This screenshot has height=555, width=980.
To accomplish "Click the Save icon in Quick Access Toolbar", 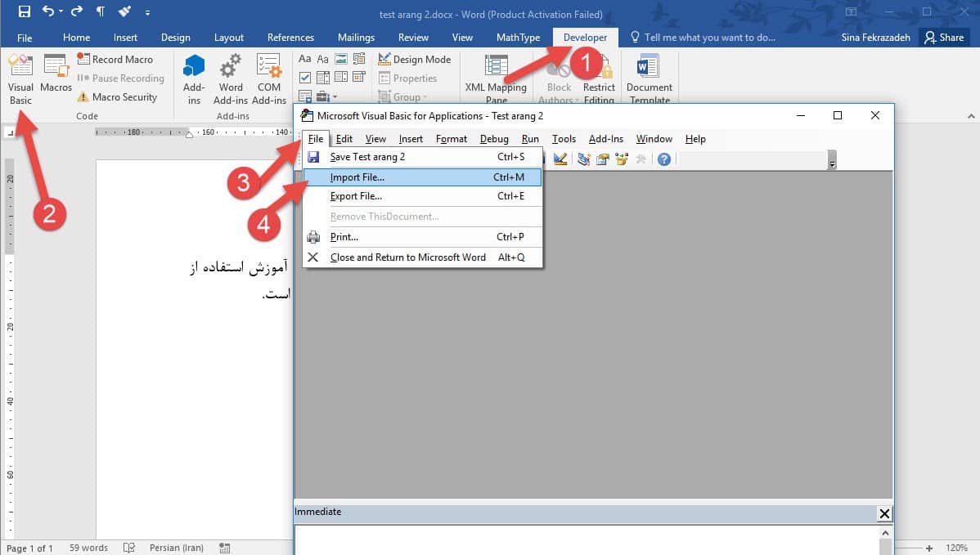I will [24, 11].
